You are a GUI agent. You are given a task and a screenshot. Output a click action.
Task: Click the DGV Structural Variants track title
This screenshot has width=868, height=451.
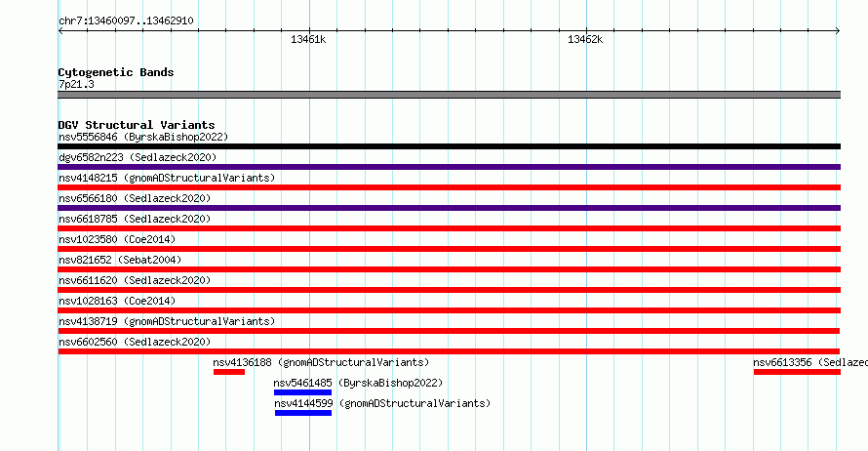pyautogui.click(x=137, y=125)
